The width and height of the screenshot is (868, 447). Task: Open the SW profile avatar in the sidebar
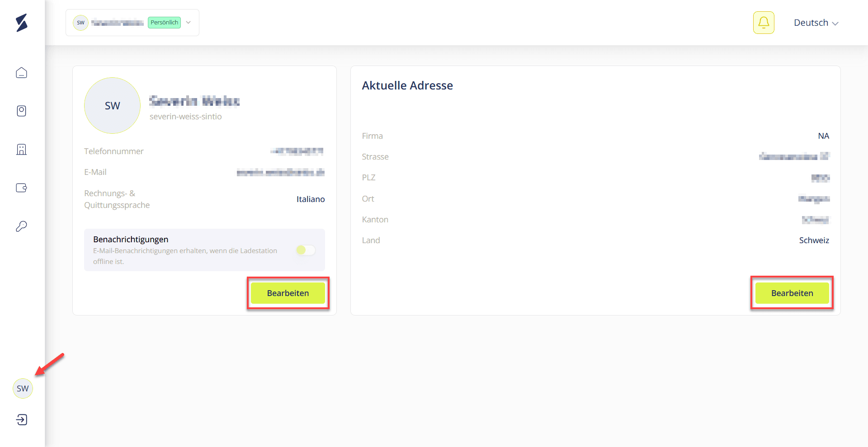pyautogui.click(x=23, y=388)
